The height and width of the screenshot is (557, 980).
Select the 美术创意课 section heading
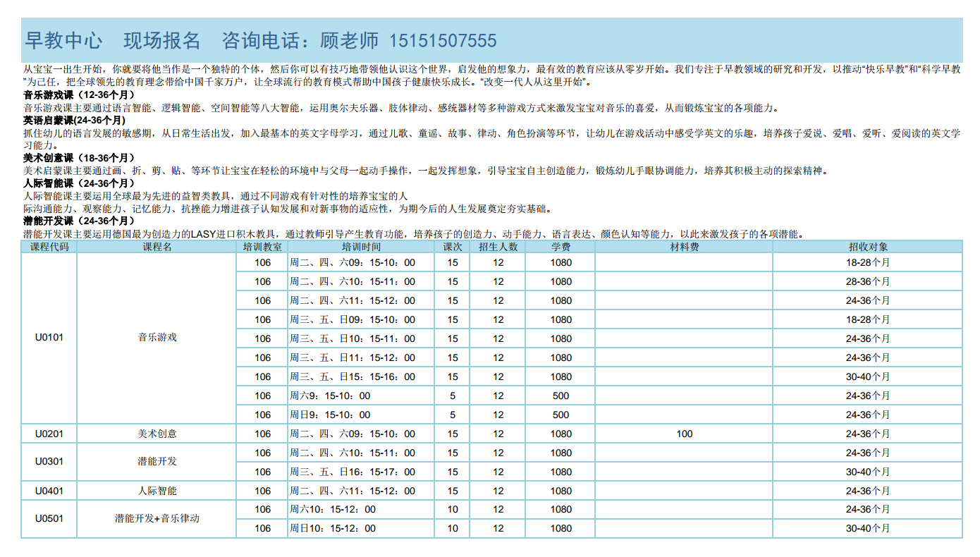click(78, 158)
